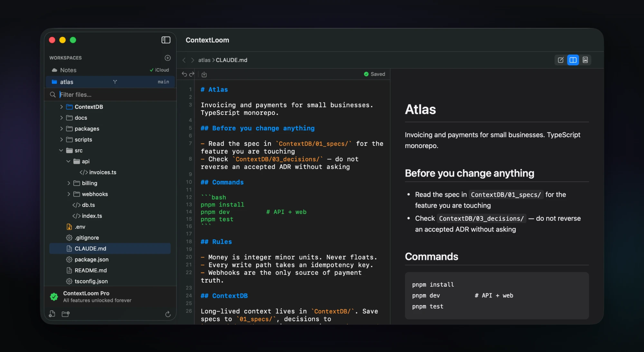Select CLAUDE.md in the file tree

click(x=110, y=249)
